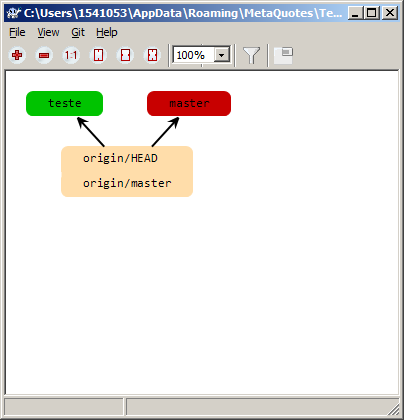Click the red plus zoom in icon
Image resolution: width=404 pixels, height=420 pixels.
[17, 55]
